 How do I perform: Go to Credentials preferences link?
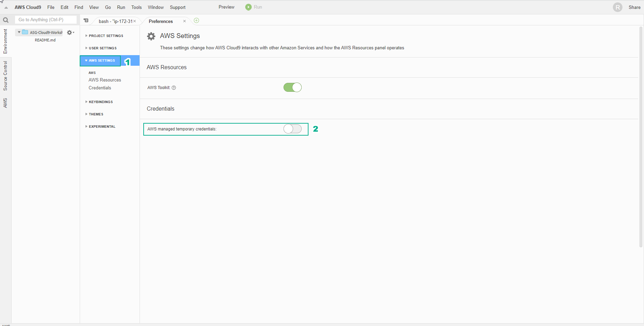100,88
